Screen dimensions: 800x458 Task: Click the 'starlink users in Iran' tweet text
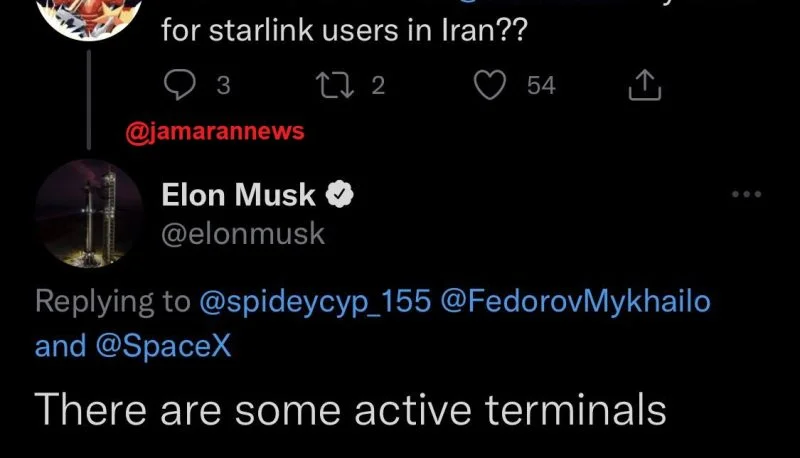tap(344, 30)
